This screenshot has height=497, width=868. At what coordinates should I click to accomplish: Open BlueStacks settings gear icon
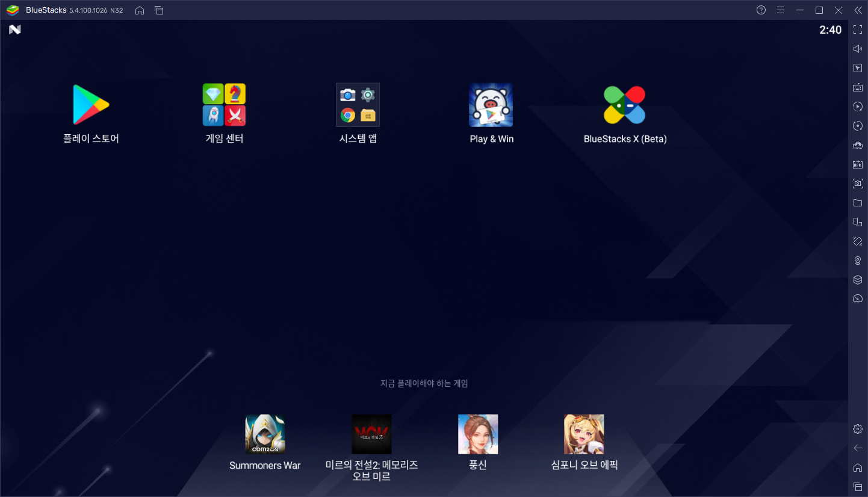coord(858,429)
